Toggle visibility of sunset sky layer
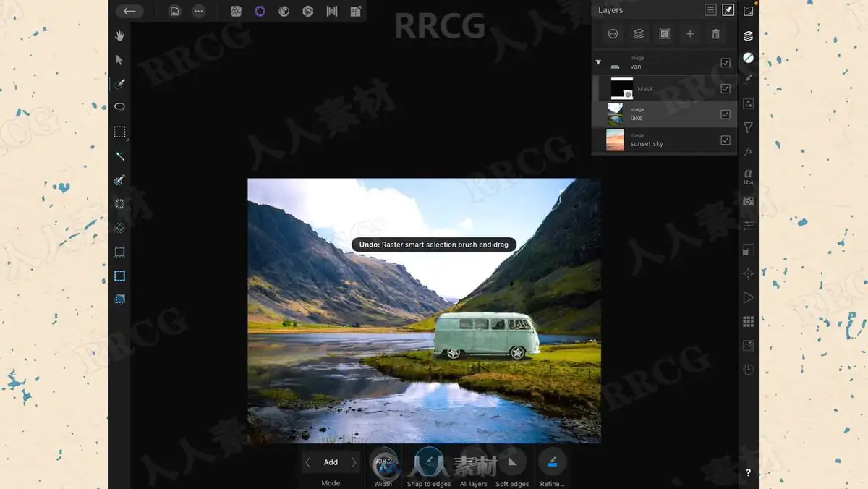Viewport: 868px width, 489px height. click(x=726, y=140)
